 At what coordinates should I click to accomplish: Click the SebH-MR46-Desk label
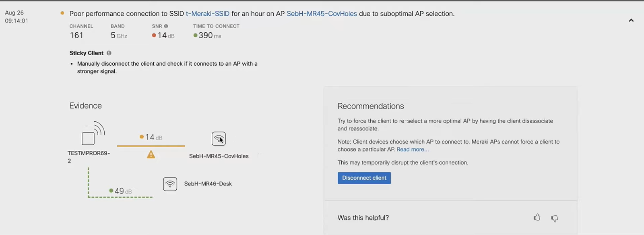(208, 184)
